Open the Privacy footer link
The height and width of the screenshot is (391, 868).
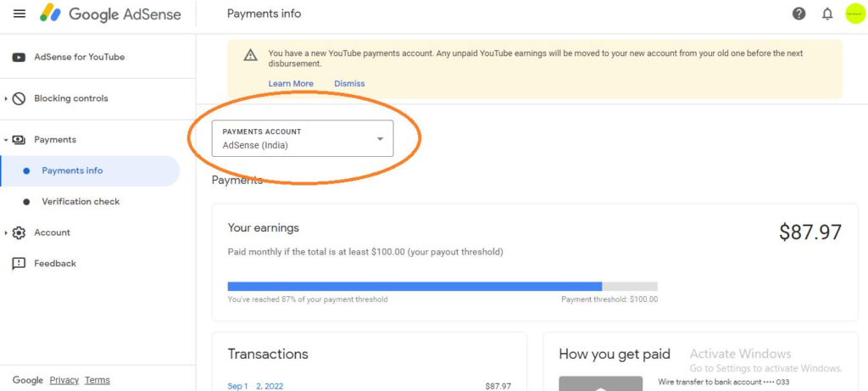(x=64, y=380)
